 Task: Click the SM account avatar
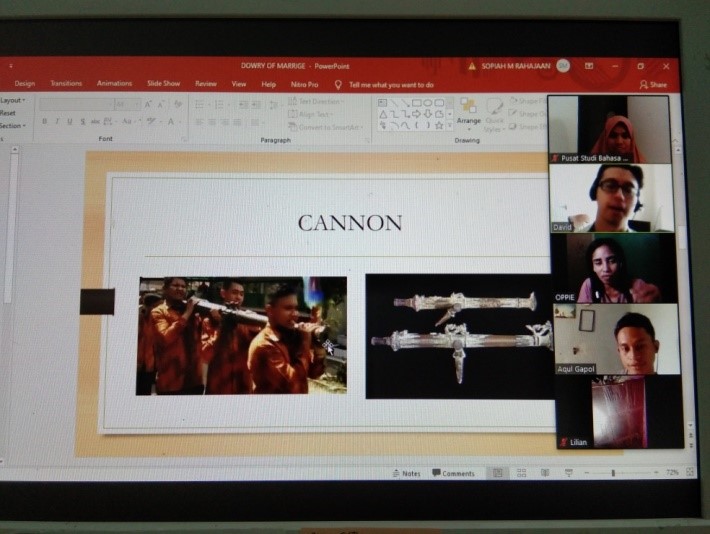(x=563, y=66)
